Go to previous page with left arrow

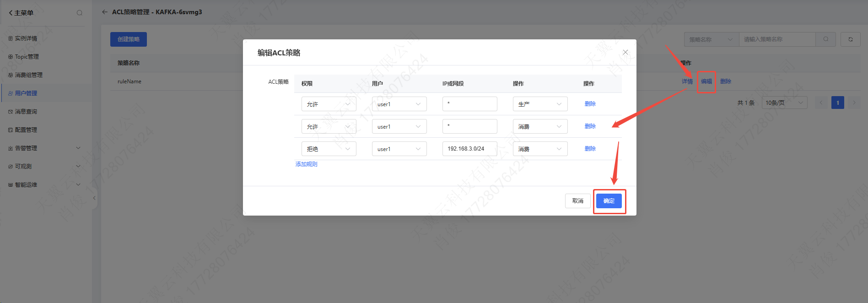pos(821,103)
